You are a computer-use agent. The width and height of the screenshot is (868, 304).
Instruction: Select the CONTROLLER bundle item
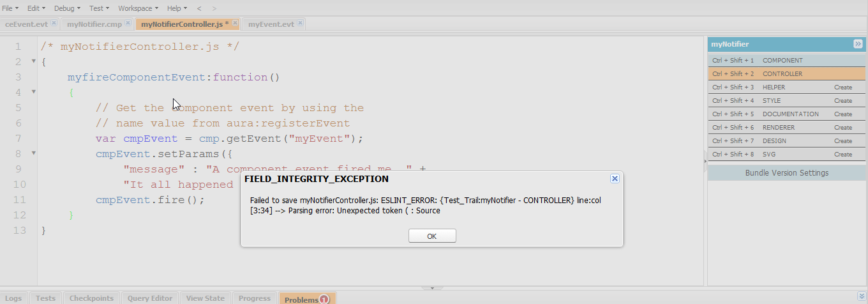786,74
